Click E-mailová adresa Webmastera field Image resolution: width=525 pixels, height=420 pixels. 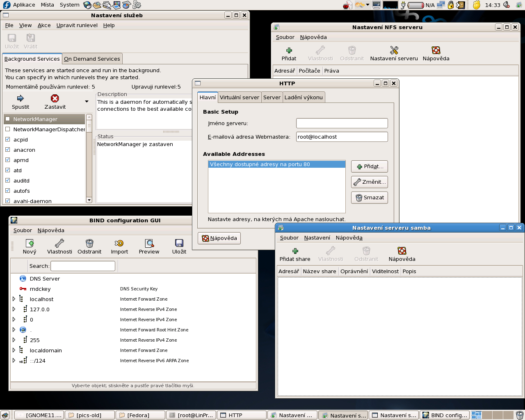coord(342,137)
